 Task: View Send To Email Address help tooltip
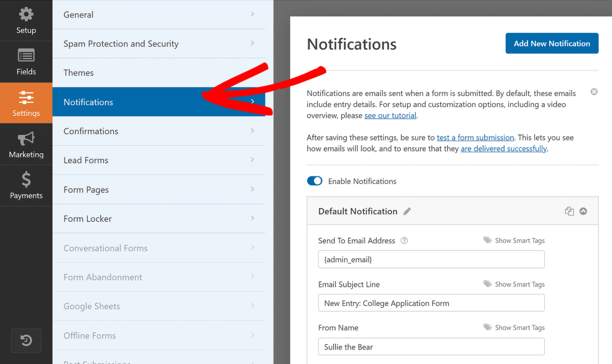click(404, 241)
